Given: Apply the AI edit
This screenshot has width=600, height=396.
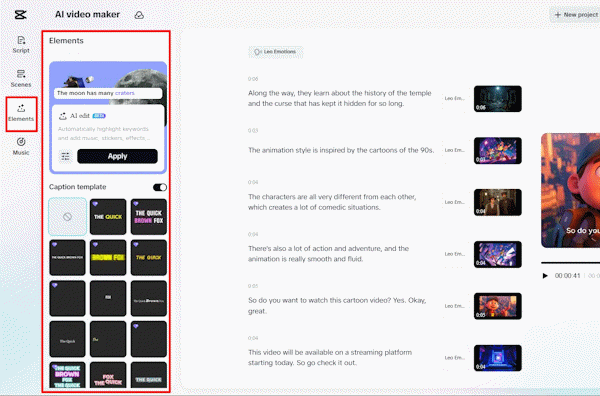Looking at the screenshot, I should (117, 156).
